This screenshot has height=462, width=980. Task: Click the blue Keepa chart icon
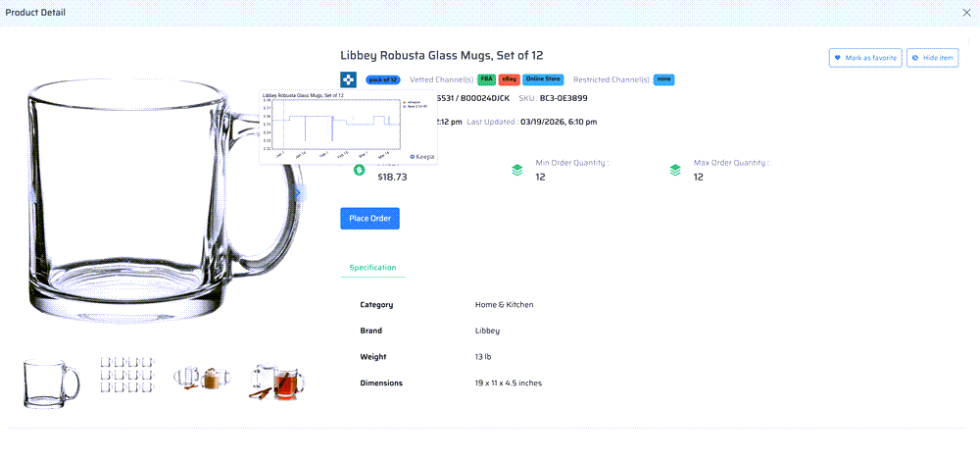point(348,80)
